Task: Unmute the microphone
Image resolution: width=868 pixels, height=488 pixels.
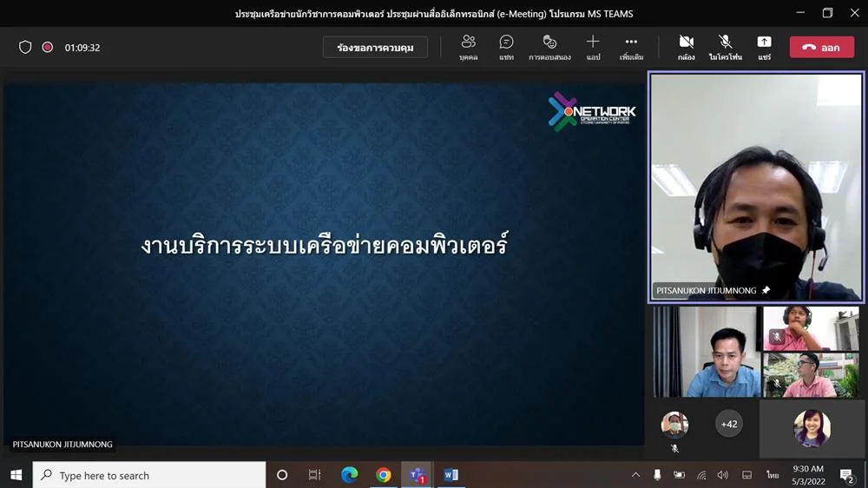Action: click(725, 48)
